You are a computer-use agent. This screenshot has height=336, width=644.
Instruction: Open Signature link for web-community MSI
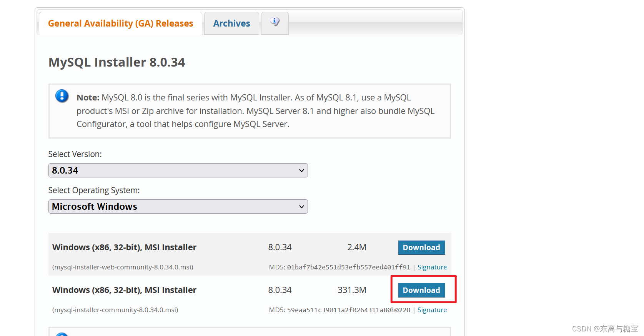tap(432, 267)
